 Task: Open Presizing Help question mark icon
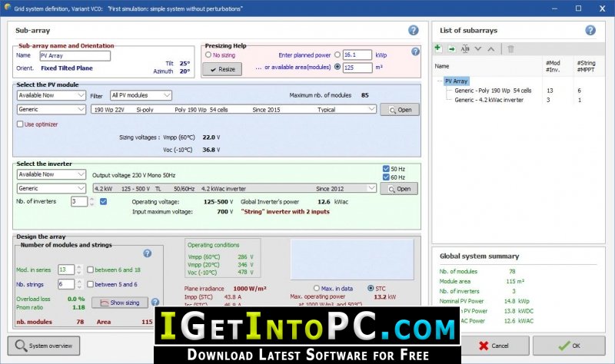[x=415, y=51]
